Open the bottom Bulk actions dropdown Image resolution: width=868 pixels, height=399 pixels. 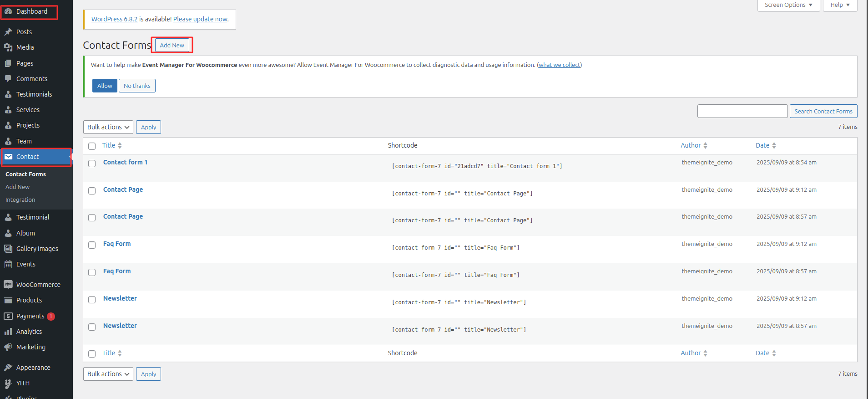click(108, 374)
